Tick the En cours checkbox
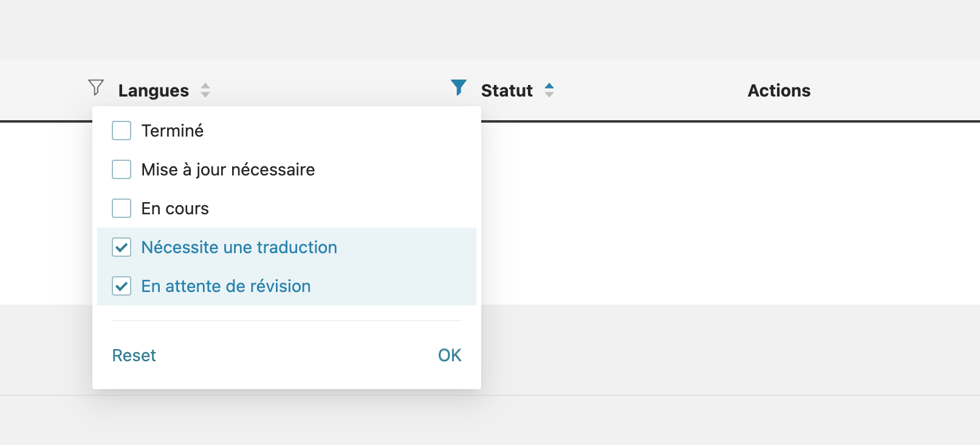The height and width of the screenshot is (445, 980). click(122, 208)
